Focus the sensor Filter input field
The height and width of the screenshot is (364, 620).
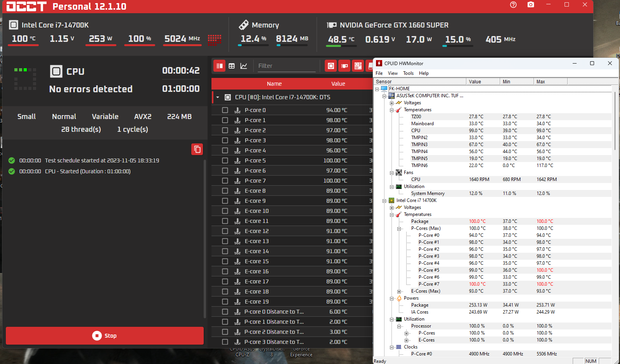(x=287, y=66)
